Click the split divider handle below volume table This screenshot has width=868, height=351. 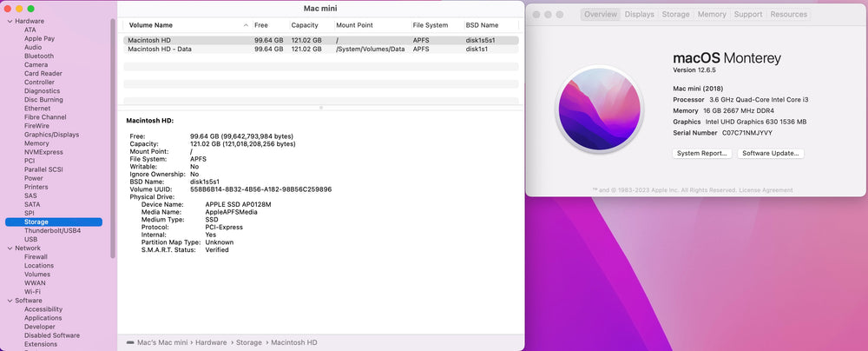point(321,108)
